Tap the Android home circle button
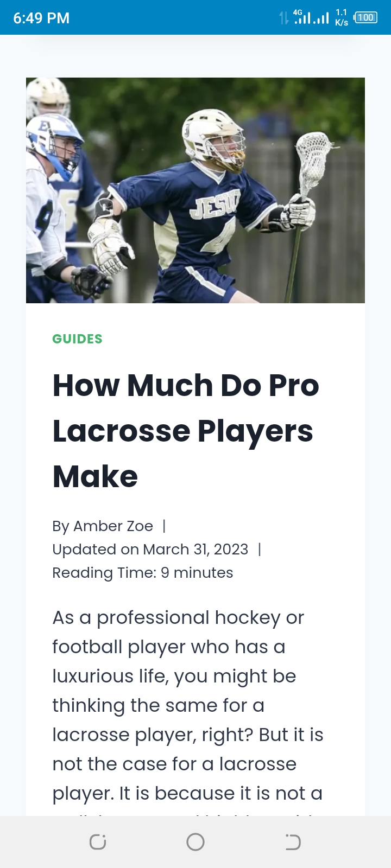 [195, 842]
